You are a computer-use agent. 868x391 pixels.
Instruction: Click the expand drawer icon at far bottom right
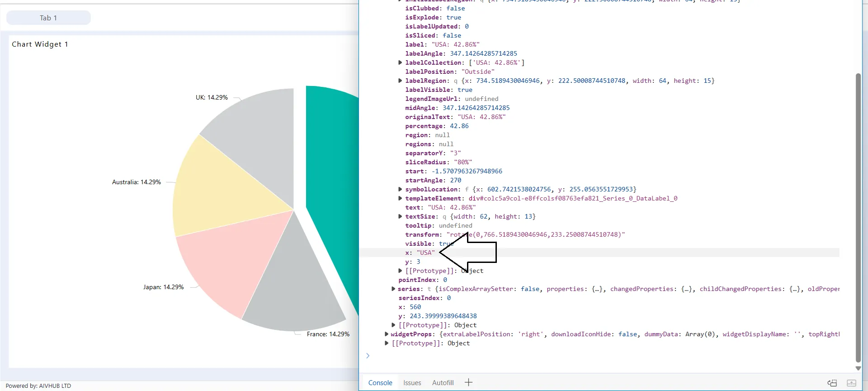click(x=851, y=383)
